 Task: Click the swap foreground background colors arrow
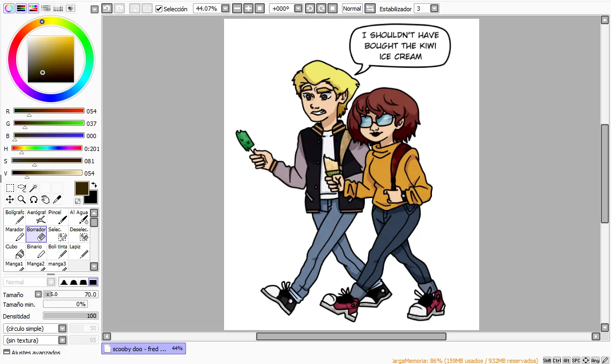coord(94,185)
